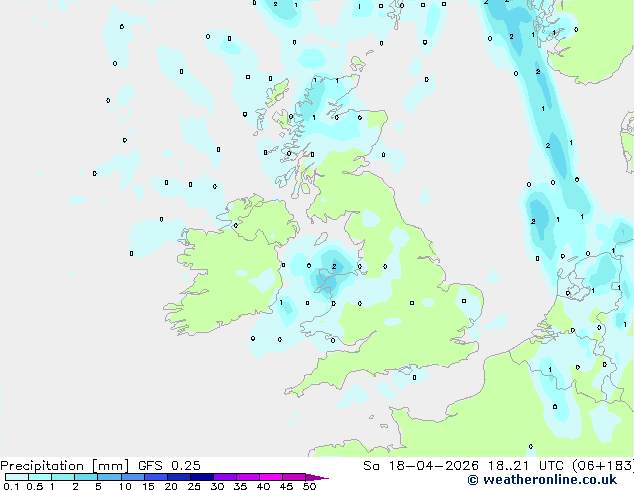Viewport: 634px width, 490px height.
Task: Click legend tick label '35'
Action: coord(240,486)
